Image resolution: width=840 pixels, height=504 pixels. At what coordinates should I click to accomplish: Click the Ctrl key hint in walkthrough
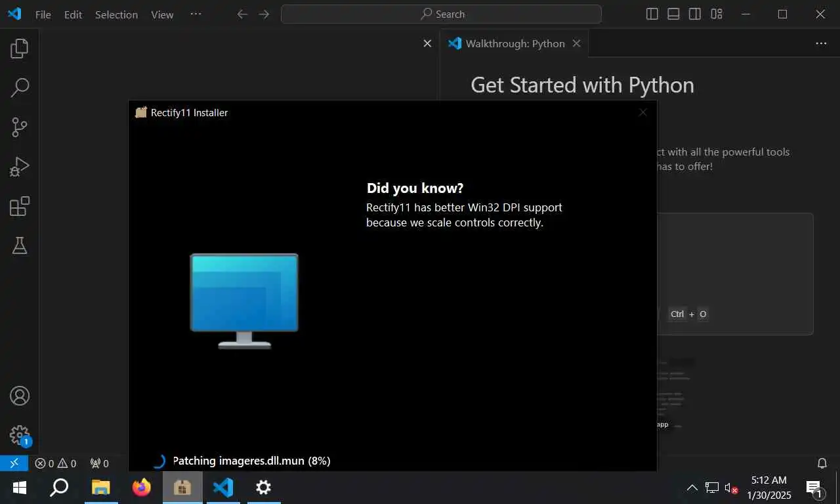677,314
